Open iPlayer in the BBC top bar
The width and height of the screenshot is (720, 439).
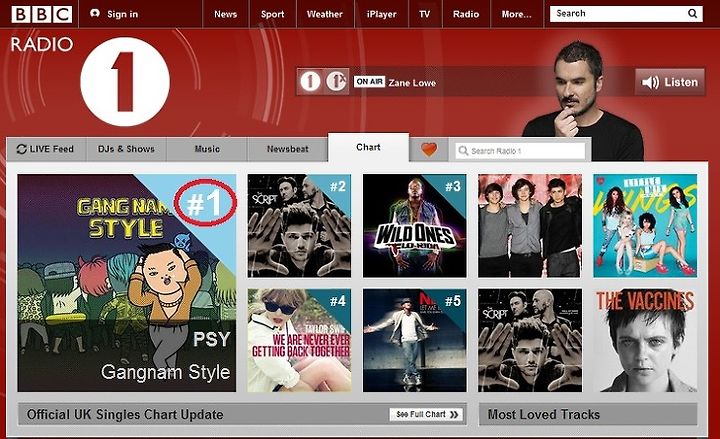coord(381,14)
